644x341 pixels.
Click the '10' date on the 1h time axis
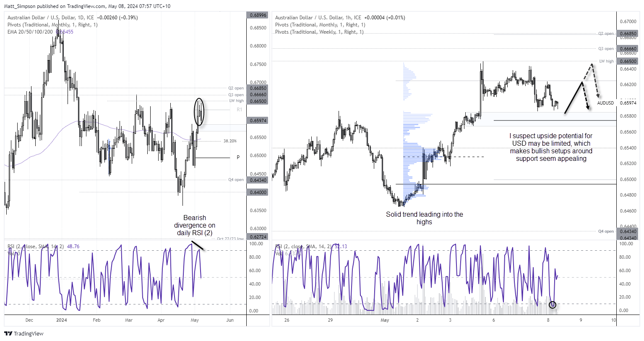click(613, 320)
